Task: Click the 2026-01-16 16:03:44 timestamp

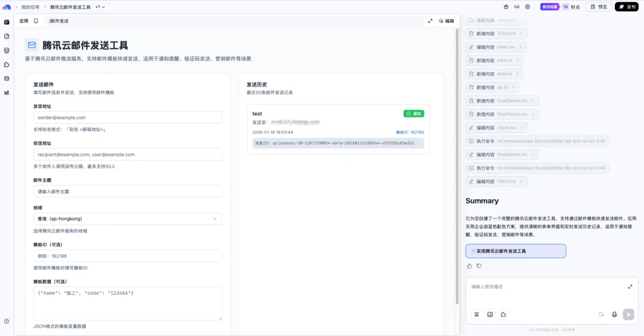Action: pos(273,132)
